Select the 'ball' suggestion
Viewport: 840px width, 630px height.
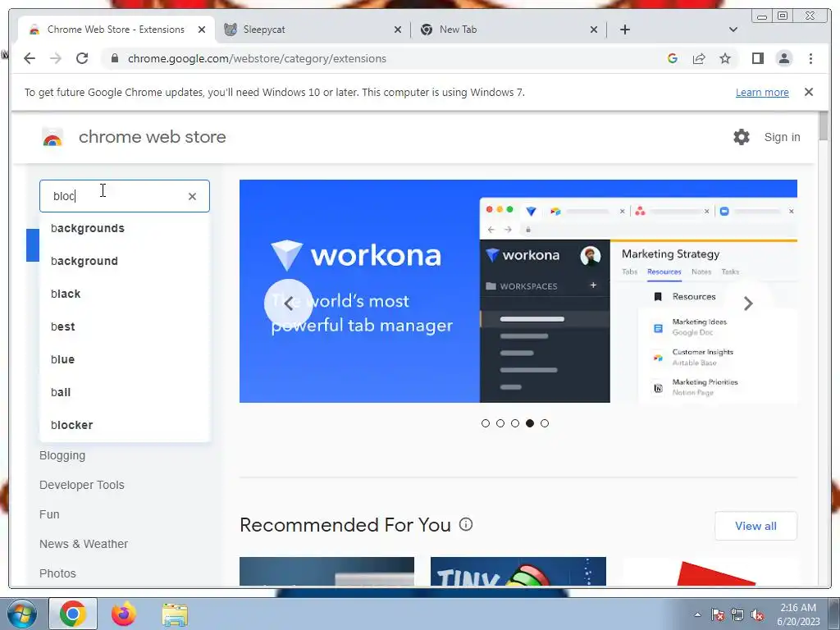point(125,392)
